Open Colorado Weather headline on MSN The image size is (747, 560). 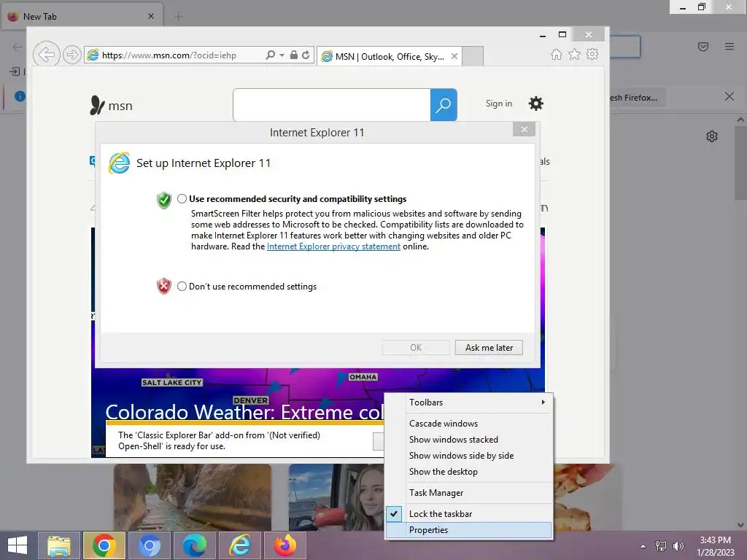coord(244,412)
